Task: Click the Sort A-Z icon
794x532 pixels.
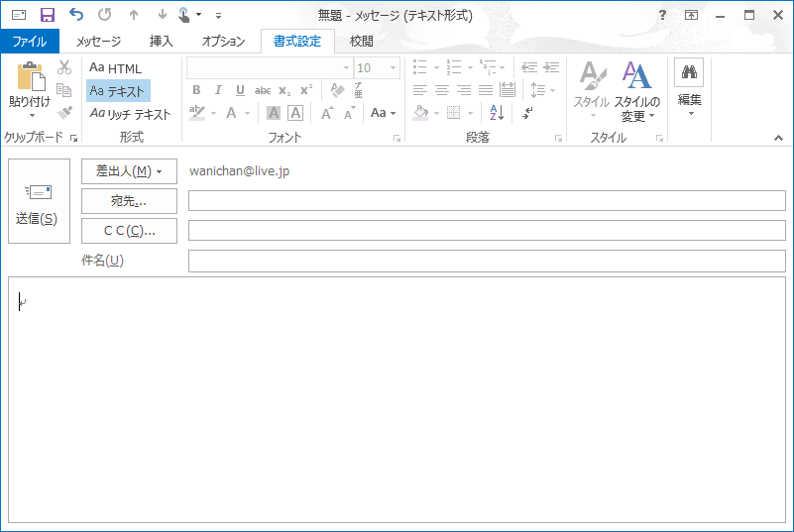Action: [x=497, y=112]
